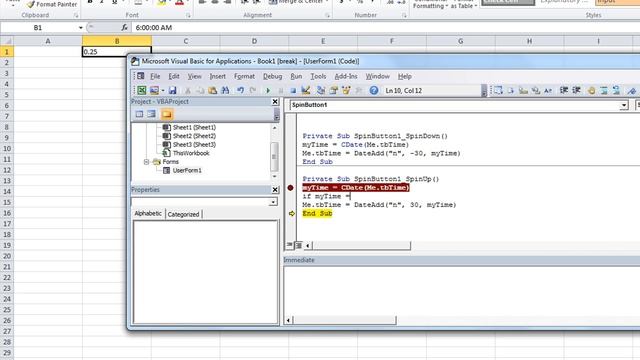The width and height of the screenshot is (640, 360).
Task: Open the Excel Name Box dropdown arrow
Action: [80, 28]
